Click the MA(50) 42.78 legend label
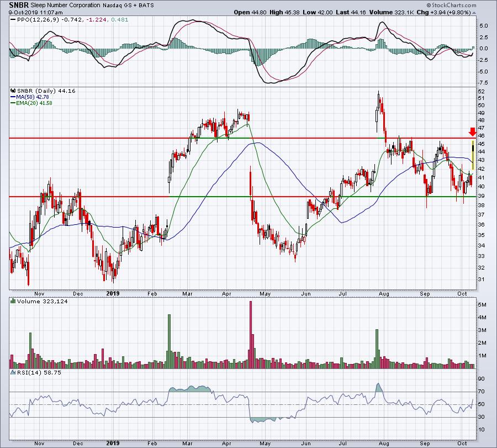This screenshot has height=448, width=497. [x=33, y=97]
